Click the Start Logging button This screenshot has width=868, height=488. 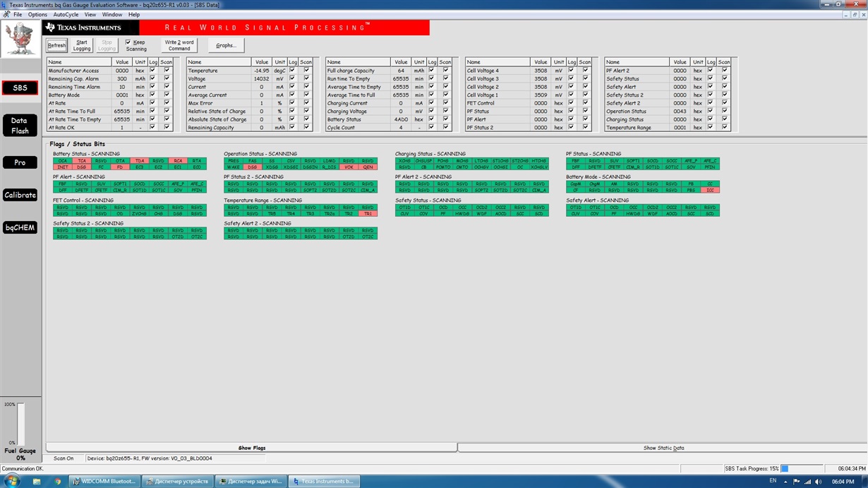[82, 45]
